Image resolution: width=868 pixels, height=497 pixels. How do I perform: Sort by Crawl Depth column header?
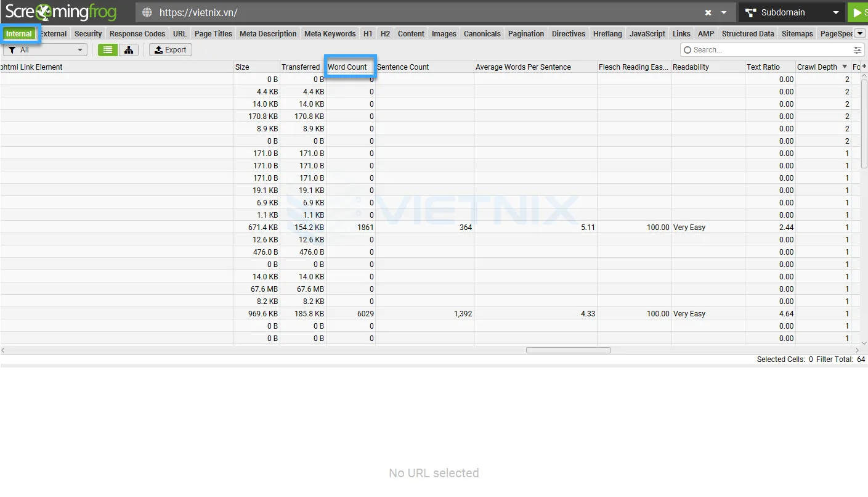[x=817, y=67]
